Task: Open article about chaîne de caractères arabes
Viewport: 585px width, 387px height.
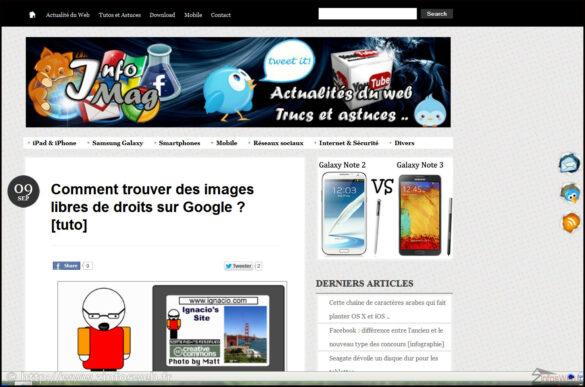Action: [x=387, y=309]
